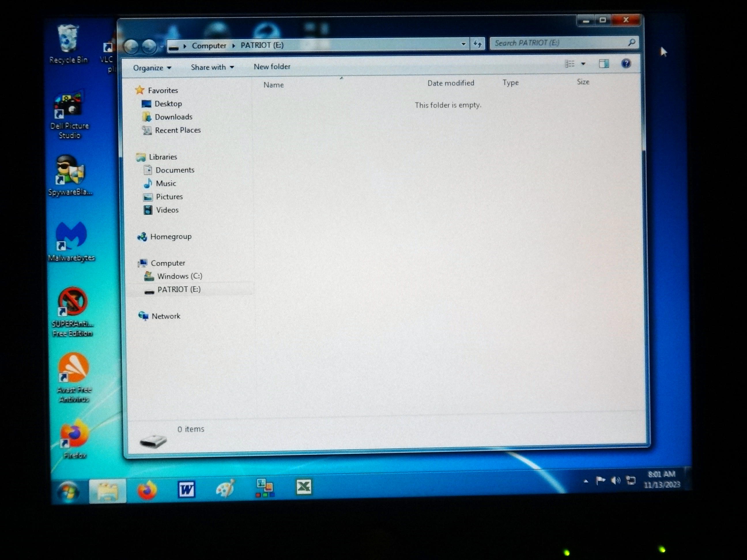Click the "This folder is empty." text
Image resolution: width=747 pixels, height=560 pixels.
[448, 105]
